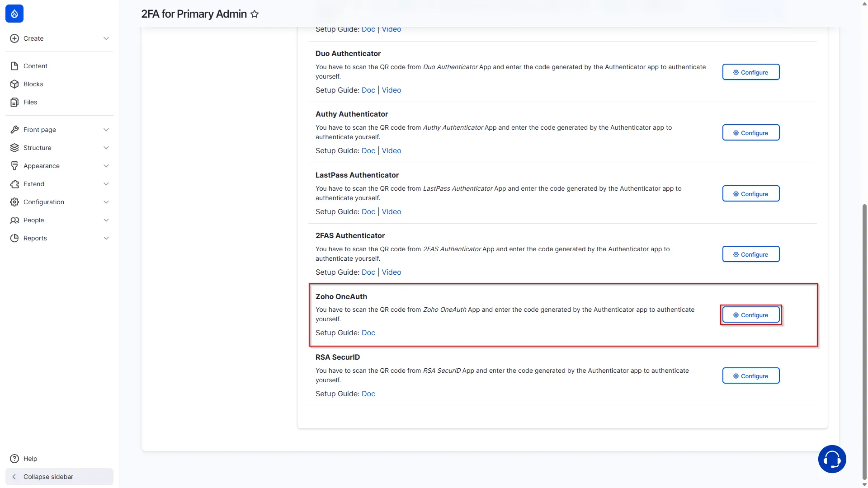This screenshot has width=868, height=488.
Task: Configure Authy Authenticator
Action: 750,133
